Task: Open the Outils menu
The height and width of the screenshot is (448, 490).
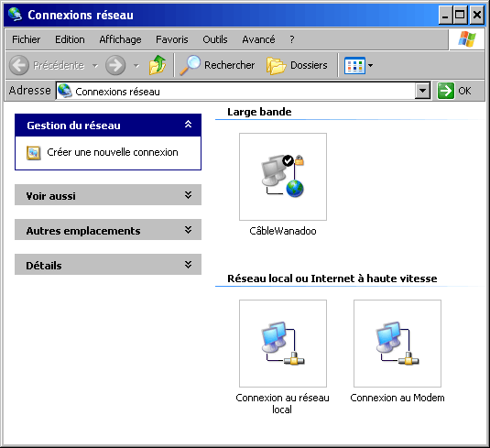Action: [x=215, y=39]
